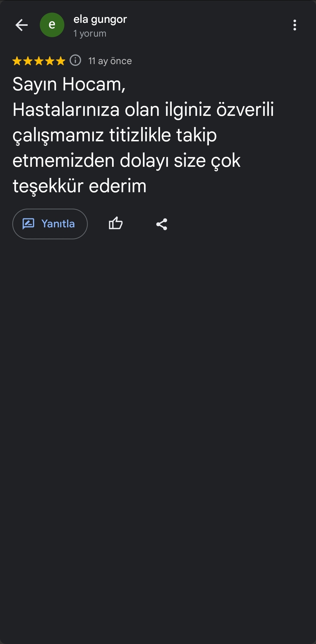This screenshot has width=316, height=644.
Task: Click the second yellow rating star
Action: click(x=28, y=61)
